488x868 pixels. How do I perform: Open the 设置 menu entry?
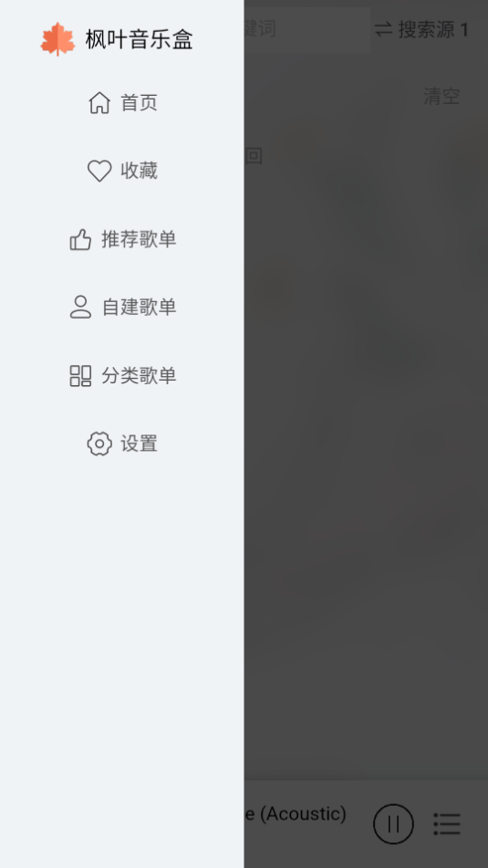click(121, 444)
